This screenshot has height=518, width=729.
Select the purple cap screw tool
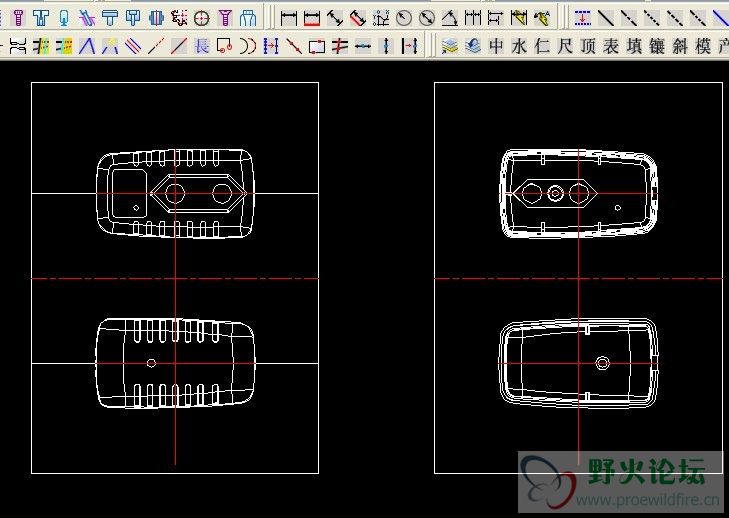19,18
